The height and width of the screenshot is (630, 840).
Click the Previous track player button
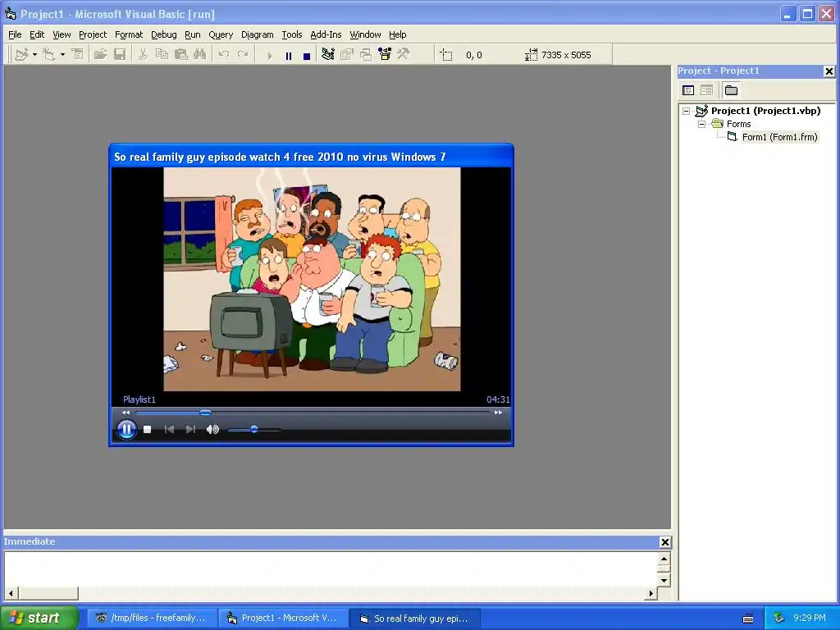pos(169,429)
